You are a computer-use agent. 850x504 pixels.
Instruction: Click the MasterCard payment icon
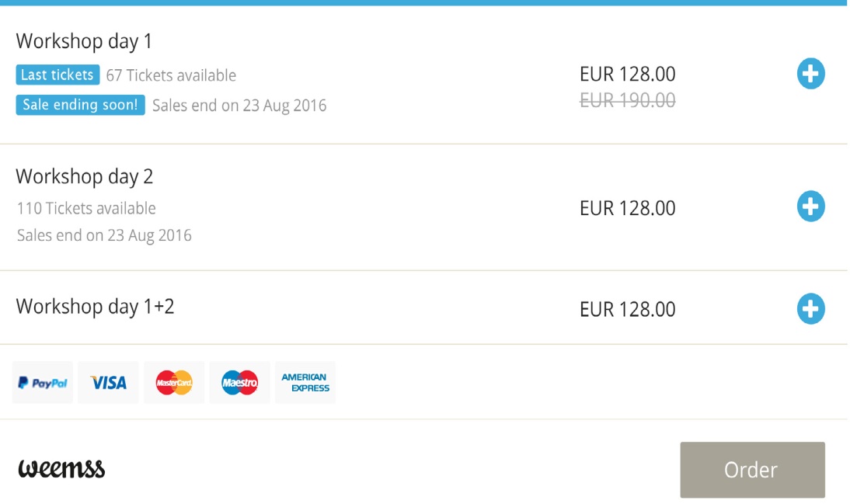point(174,383)
